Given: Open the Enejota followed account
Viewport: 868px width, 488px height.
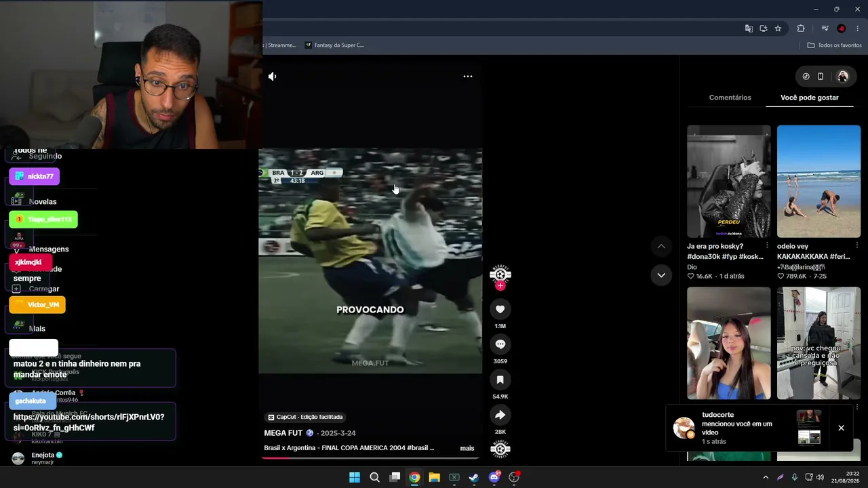Looking at the screenshot, I should click(37, 458).
